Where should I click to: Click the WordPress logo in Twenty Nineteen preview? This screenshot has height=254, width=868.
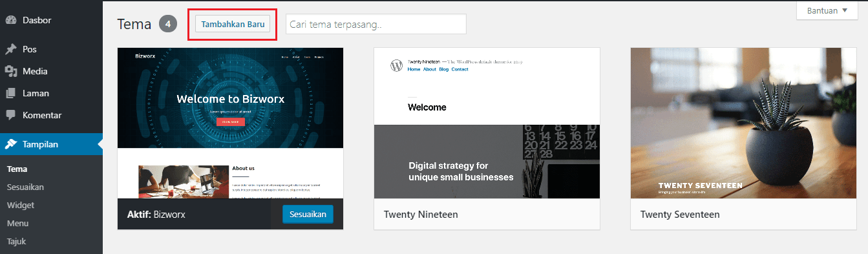tap(396, 65)
